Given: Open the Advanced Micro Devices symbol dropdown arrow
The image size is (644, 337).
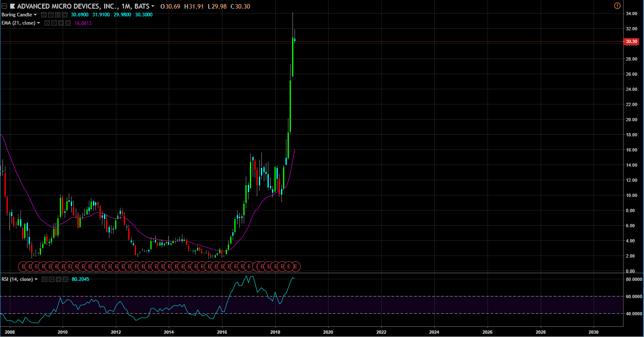Looking at the screenshot, I should (153, 6).
